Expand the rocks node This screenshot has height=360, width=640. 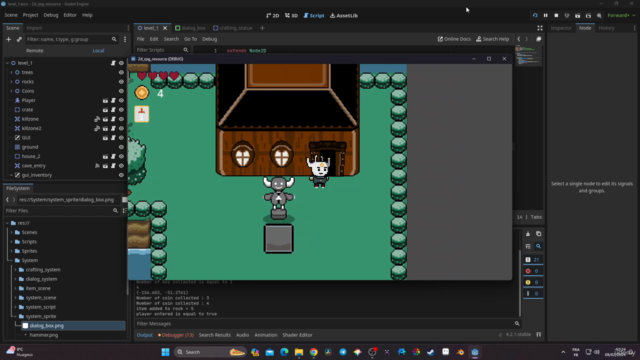pyautogui.click(x=11, y=82)
